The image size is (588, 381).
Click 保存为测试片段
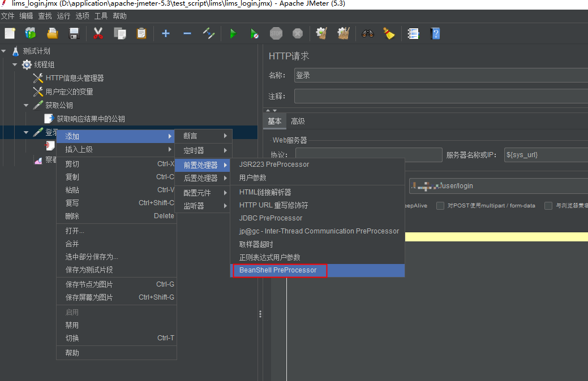click(x=116, y=270)
